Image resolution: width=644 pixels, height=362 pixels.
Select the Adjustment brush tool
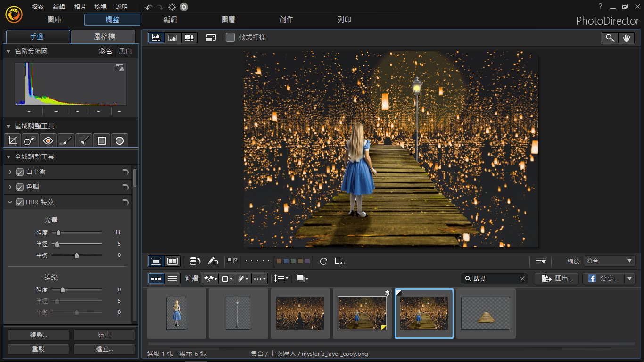[66, 140]
